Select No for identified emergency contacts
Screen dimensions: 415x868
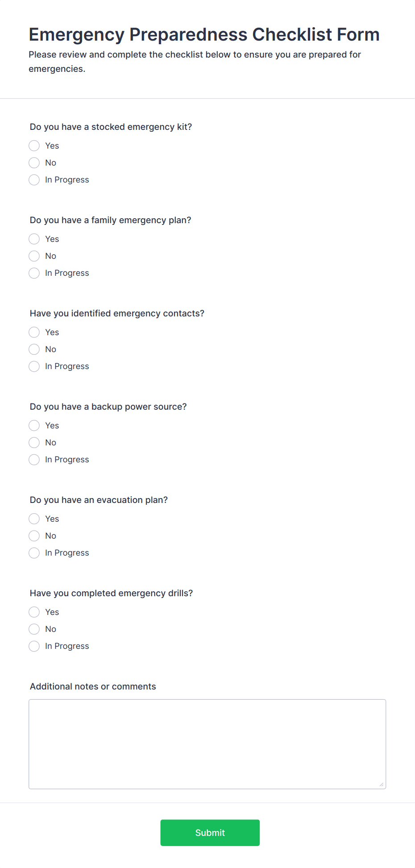coord(34,349)
